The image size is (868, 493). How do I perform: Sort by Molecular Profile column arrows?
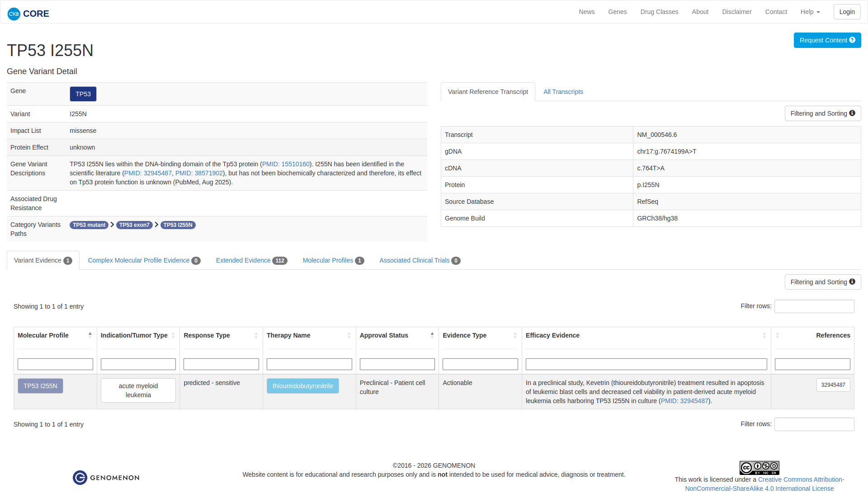[x=90, y=335]
